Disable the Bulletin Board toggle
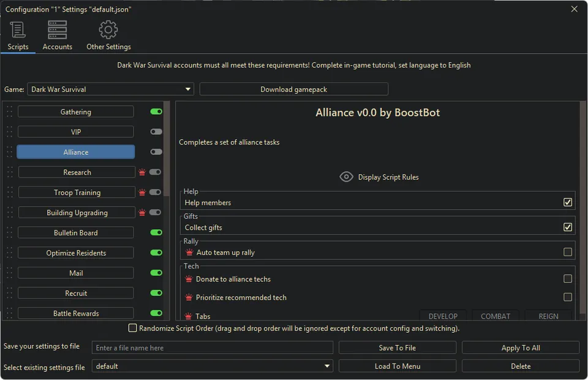 pyautogui.click(x=156, y=232)
